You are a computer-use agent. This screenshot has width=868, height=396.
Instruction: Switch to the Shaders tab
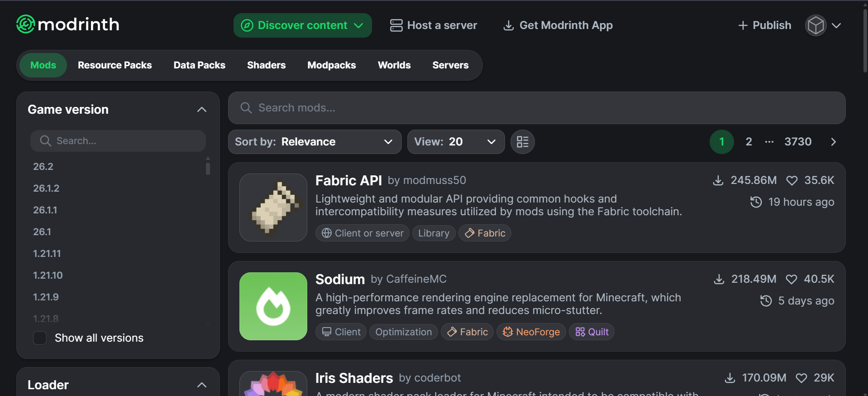point(266,65)
